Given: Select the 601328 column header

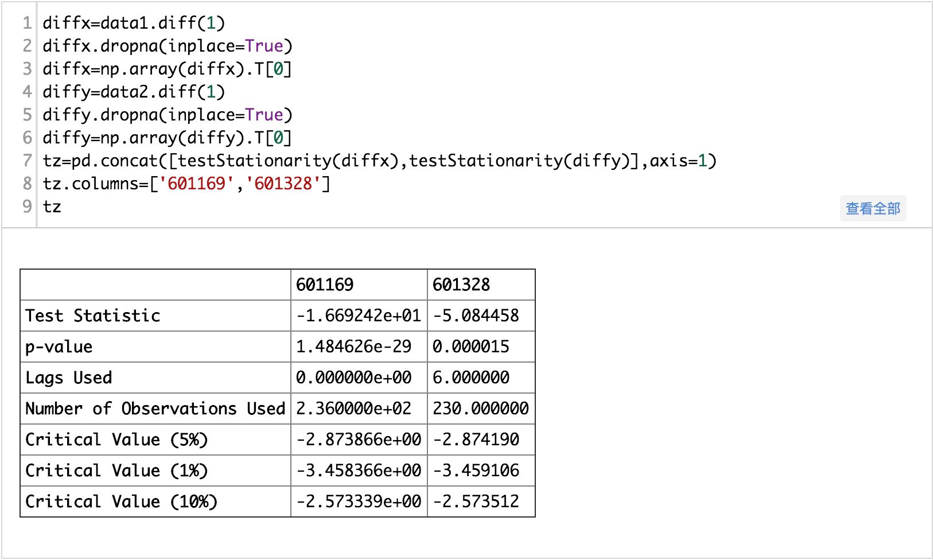Looking at the screenshot, I should point(461,285).
